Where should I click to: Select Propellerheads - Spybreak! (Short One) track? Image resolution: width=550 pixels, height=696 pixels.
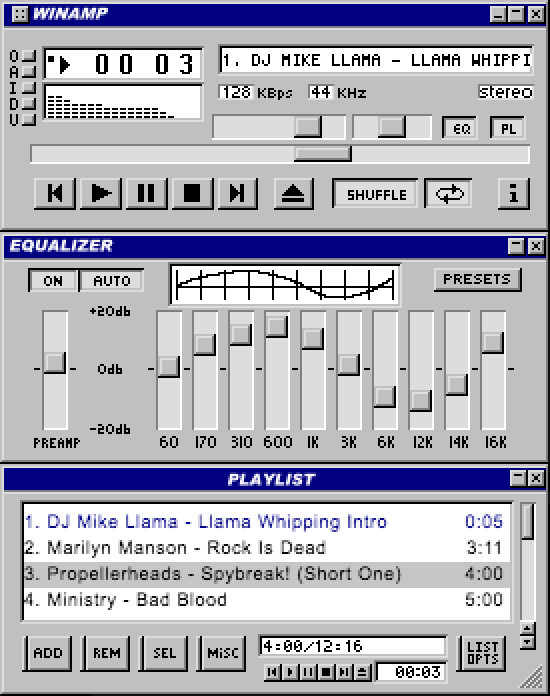[267, 574]
